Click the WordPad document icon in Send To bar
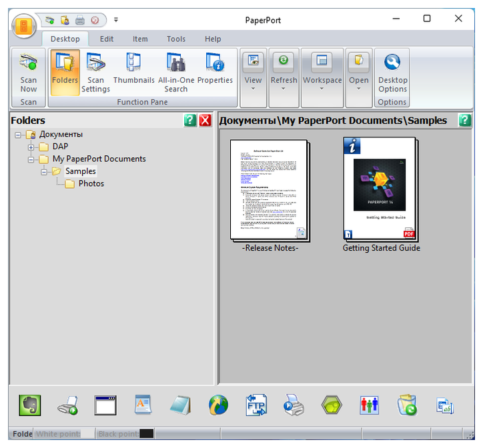This screenshot has height=448, width=483. click(x=143, y=405)
